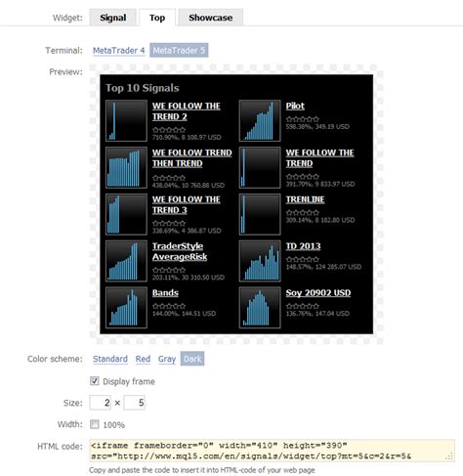Click the star rating under TD 2013
The width and height of the screenshot is (463, 476).
coord(303,259)
